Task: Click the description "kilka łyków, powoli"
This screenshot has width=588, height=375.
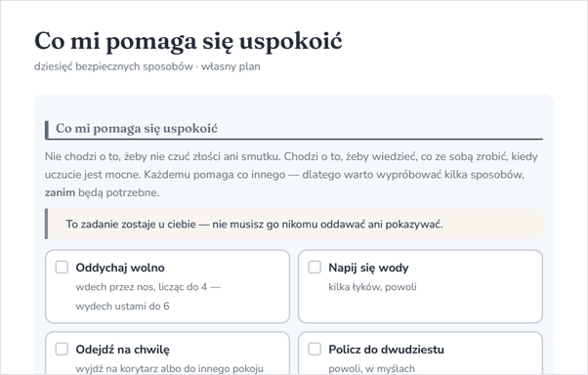Action: (372, 287)
